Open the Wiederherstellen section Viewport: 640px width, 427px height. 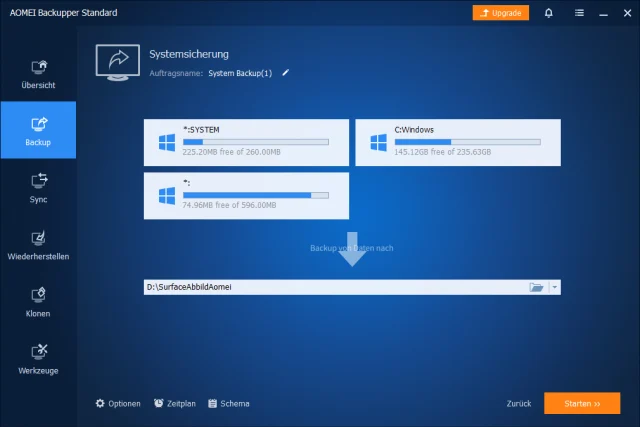tap(38, 244)
